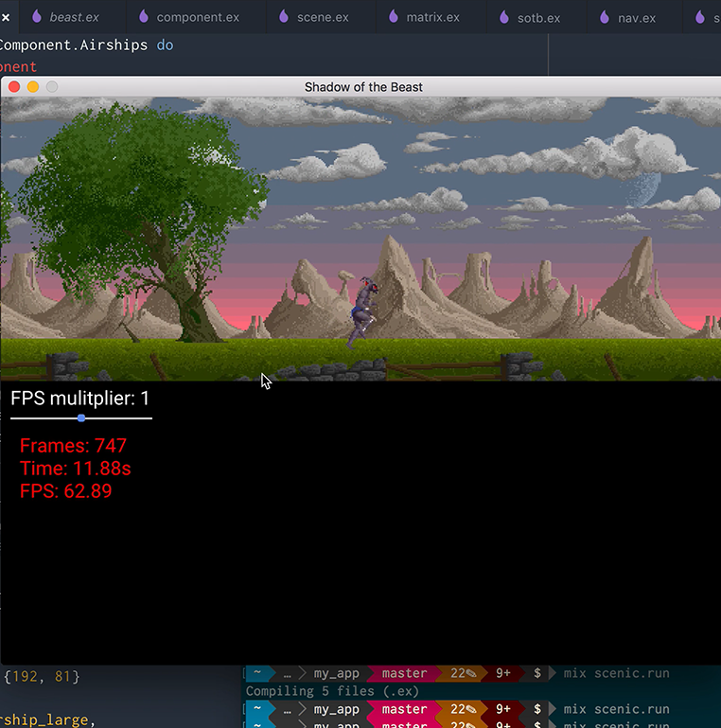The image size is (721, 728).
Task: Click the '{192, 81}' tuple in the editor
Action: 42,677
